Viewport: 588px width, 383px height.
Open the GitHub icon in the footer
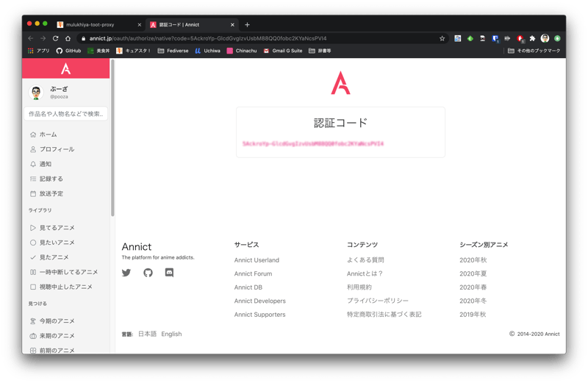pyautogui.click(x=148, y=273)
